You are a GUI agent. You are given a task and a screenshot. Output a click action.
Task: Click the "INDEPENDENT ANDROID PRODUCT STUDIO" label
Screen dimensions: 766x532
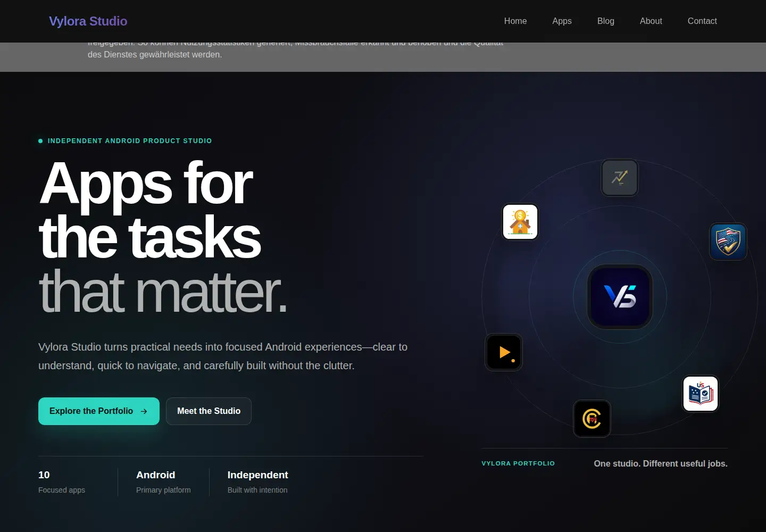[x=130, y=141]
